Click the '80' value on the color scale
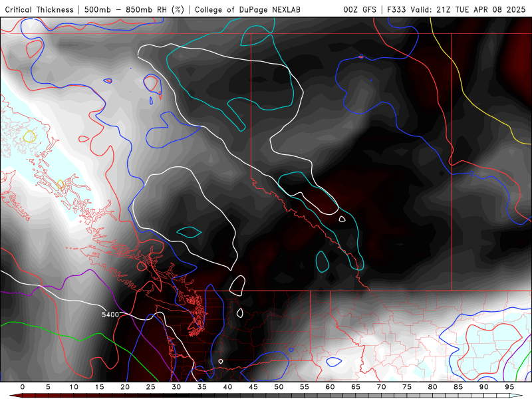Viewport: 532px width, 399px height. coord(432,387)
